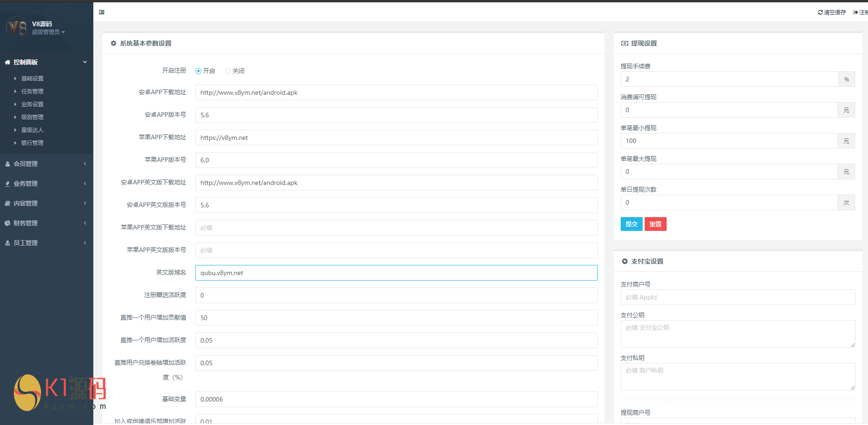Go to 业务设置 in the sidebar
The height and width of the screenshot is (425, 868).
tap(32, 104)
